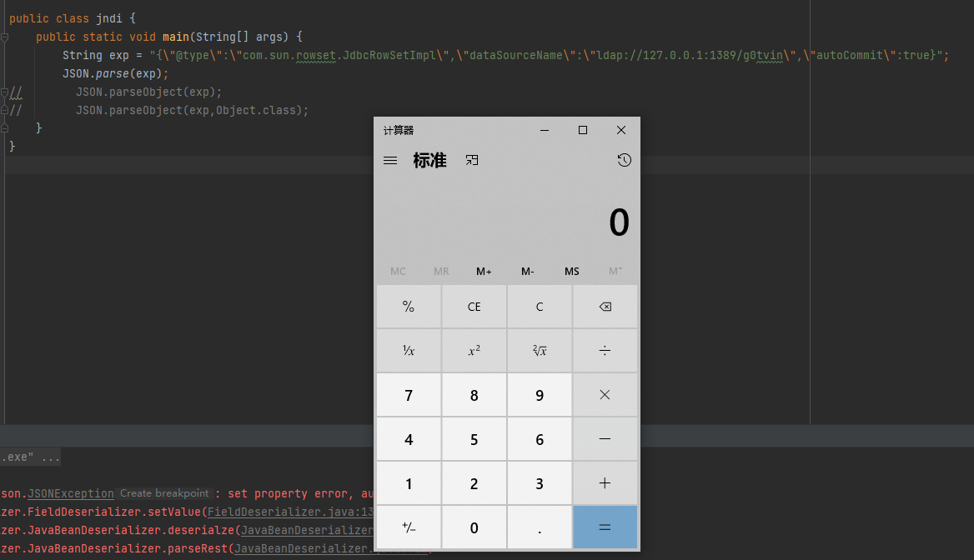
Task: Click the equals key
Action: click(605, 527)
